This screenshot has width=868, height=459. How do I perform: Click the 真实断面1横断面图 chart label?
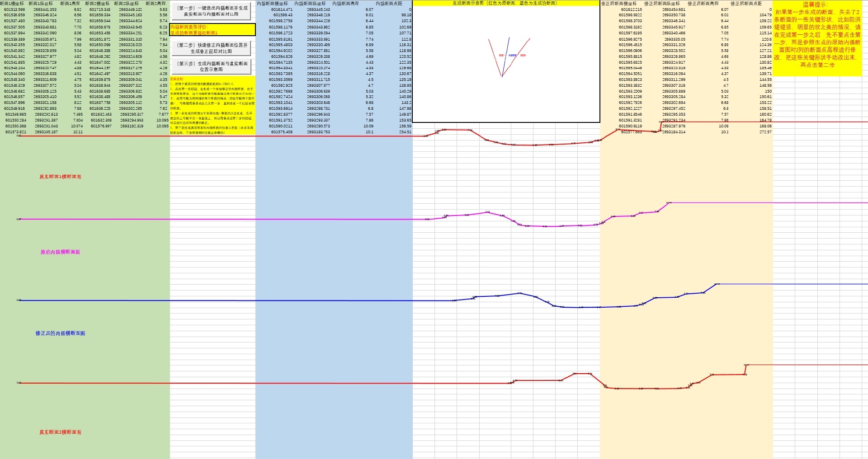(60, 177)
